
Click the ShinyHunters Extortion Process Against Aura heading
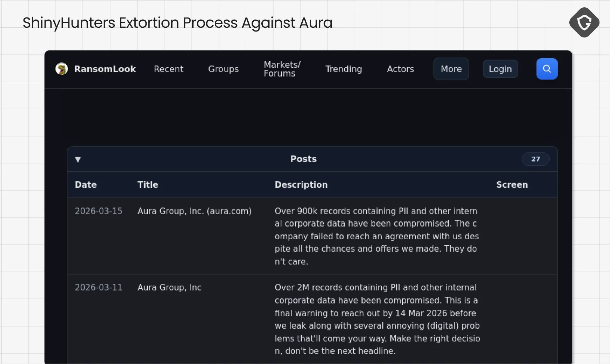177,23
